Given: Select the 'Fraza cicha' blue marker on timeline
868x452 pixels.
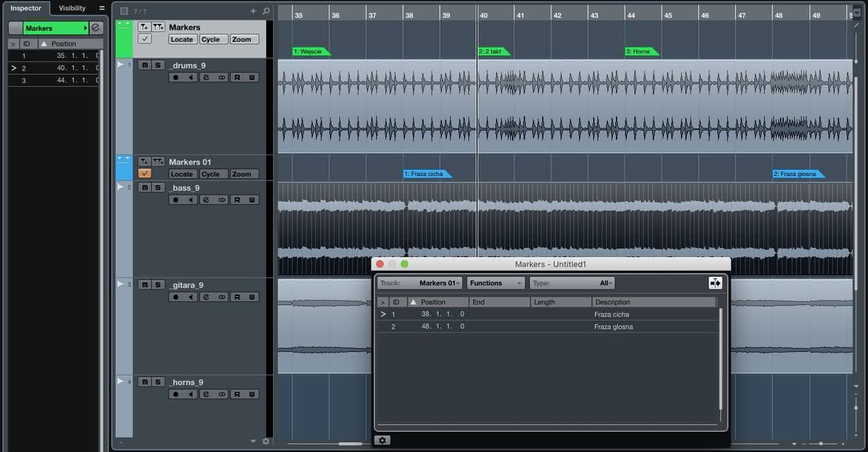Looking at the screenshot, I should (427, 174).
